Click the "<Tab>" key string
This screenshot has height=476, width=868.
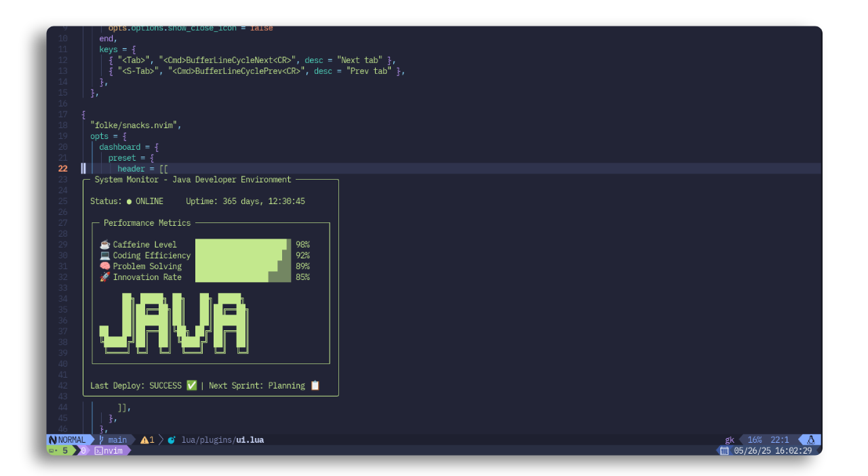coord(136,60)
